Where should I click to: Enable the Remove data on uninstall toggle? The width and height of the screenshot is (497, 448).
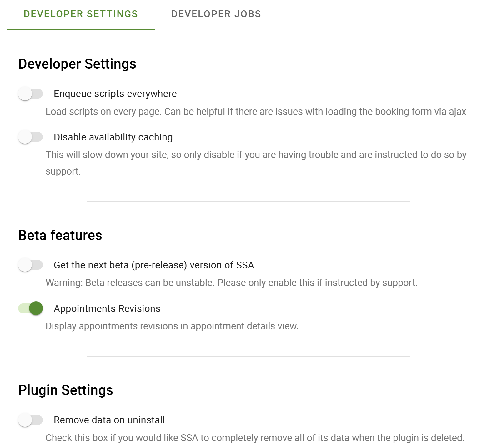[x=31, y=420]
